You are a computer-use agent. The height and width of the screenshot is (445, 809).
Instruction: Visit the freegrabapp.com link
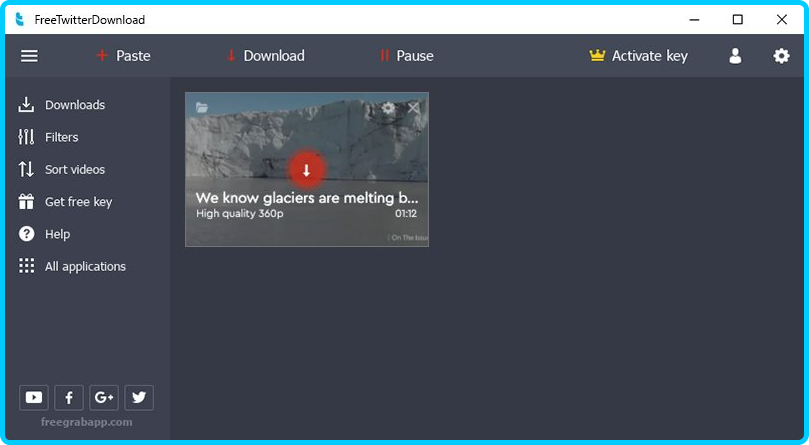point(86,422)
